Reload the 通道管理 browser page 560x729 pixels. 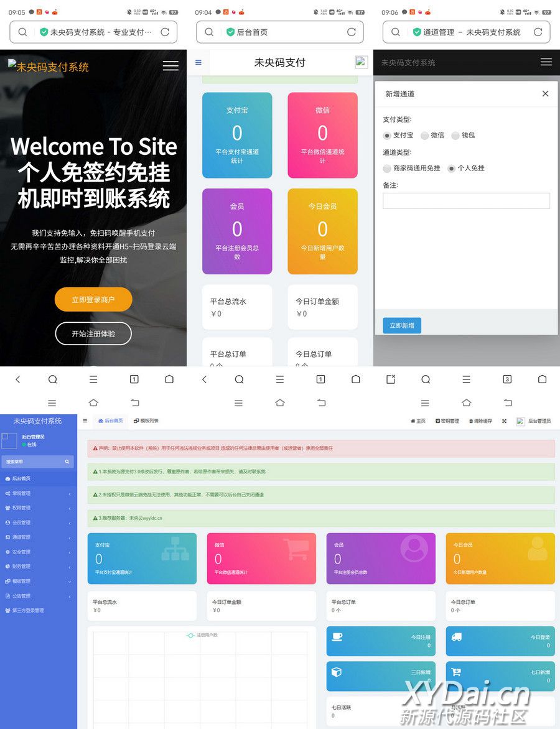[x=538, y=32]
